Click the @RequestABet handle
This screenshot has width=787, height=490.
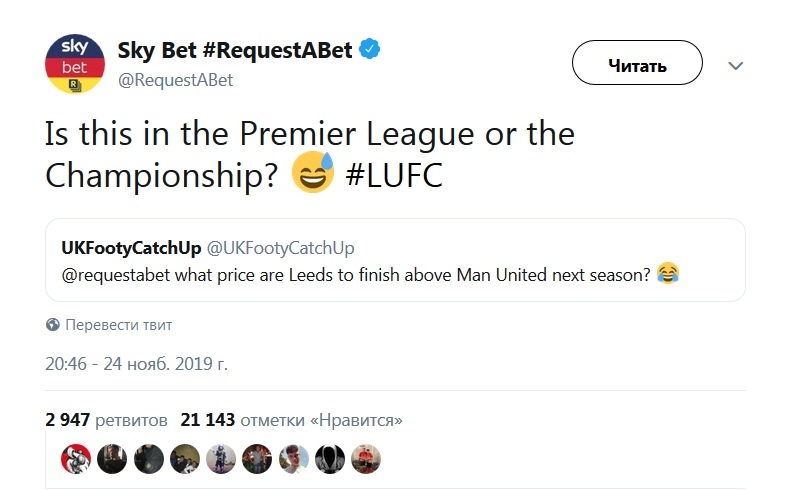pos(175,80)
